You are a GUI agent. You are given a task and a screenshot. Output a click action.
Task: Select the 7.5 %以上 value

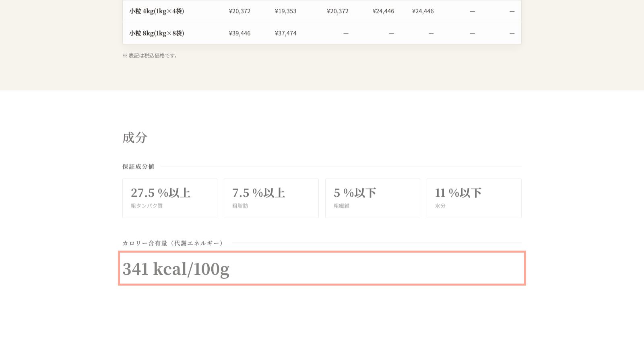258,193
